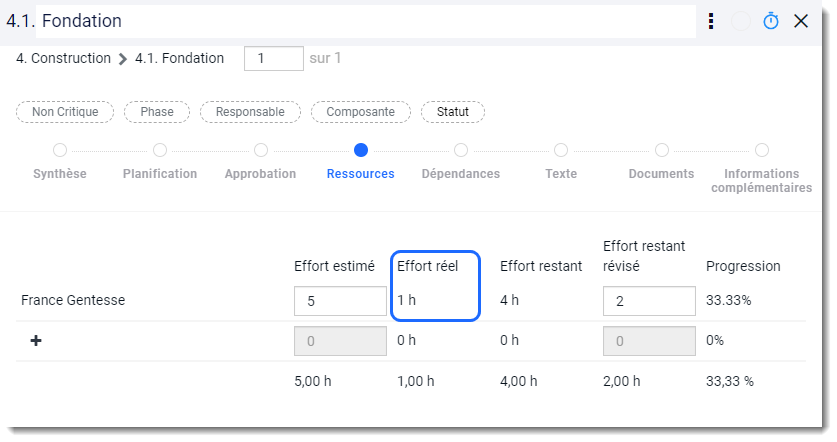This screenshot has width=837, height=442.
Task: Switch to the Dépendances tab
Action: (461, 174)
